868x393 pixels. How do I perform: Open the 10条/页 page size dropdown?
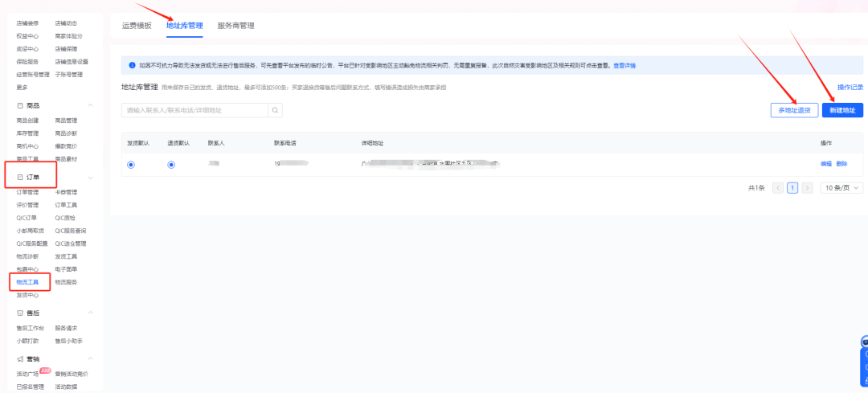coord(841,188)
